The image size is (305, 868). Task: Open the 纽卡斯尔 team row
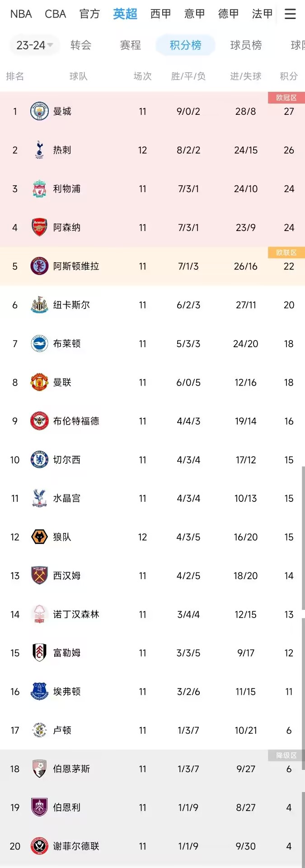(152, 305)
